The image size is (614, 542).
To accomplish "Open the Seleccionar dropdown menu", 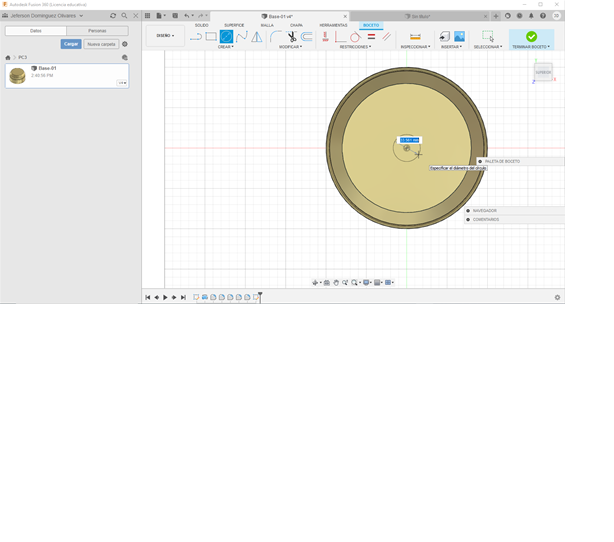I will (488, 47).
